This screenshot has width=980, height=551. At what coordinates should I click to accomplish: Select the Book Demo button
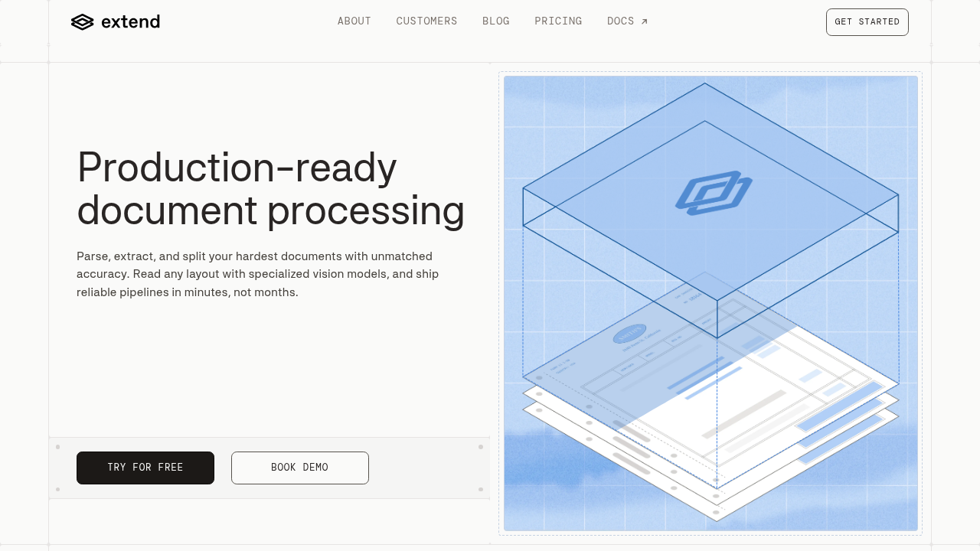click(x=300, y=468)
